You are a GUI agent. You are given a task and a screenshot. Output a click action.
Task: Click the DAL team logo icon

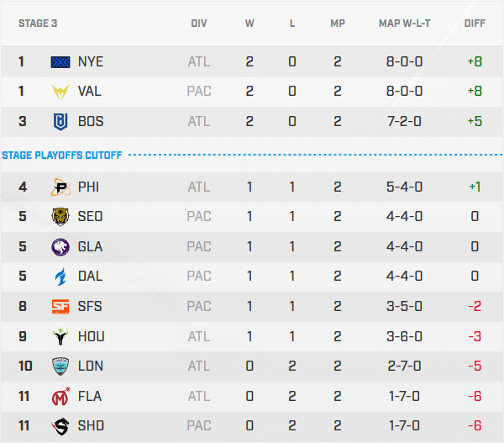[61, 276]
